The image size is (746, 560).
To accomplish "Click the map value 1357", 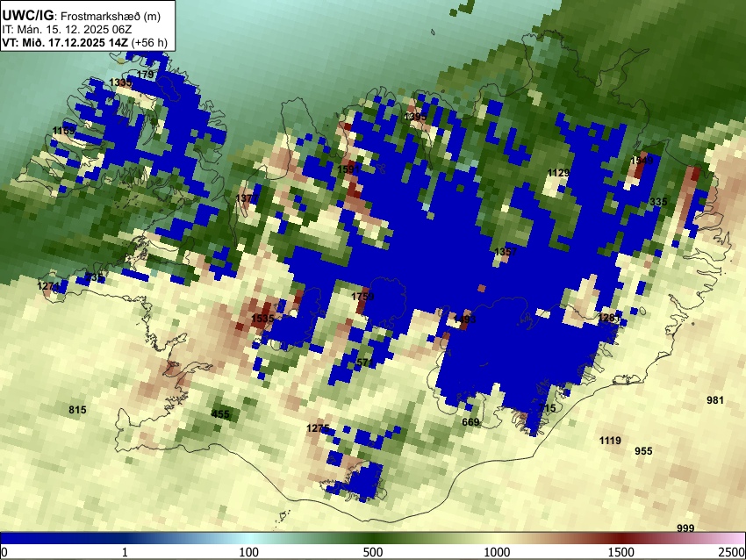I will click(x=506, y=251).
